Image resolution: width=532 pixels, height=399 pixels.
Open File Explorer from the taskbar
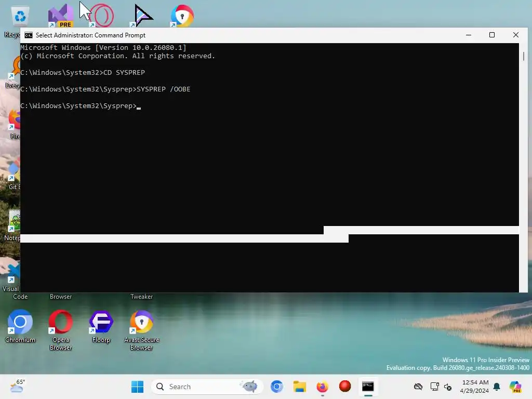tap(300, 387)
